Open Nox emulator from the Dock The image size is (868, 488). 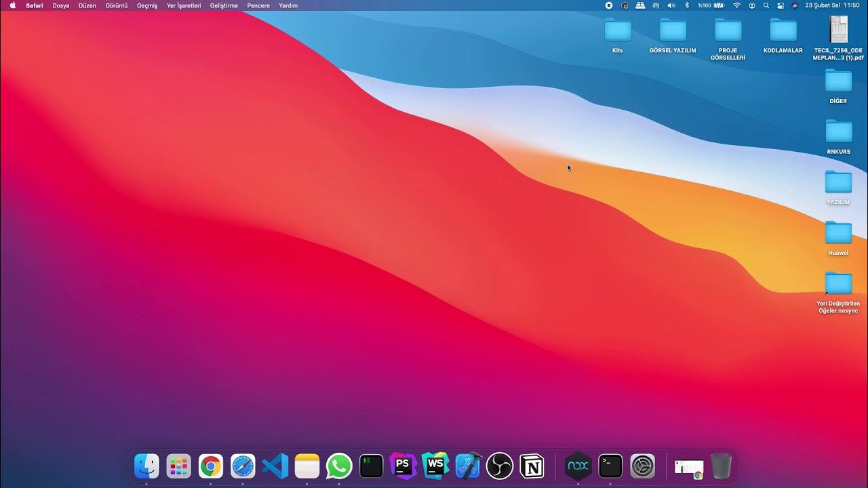point(578,466)
